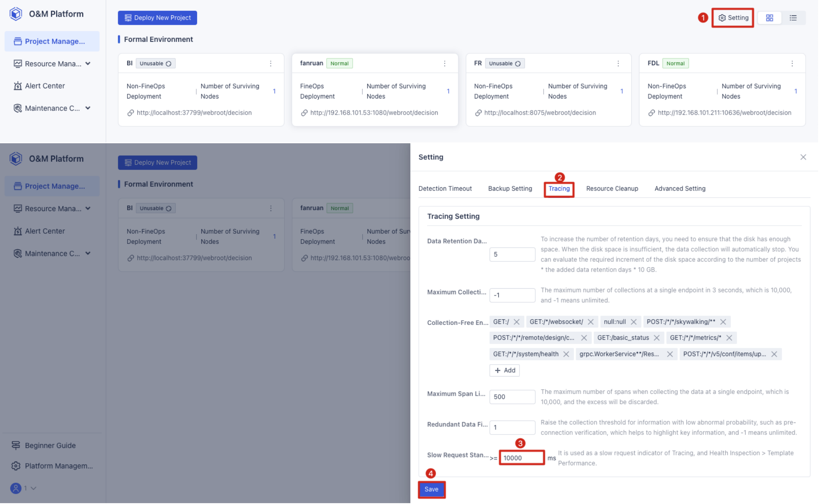Viewport: 819px width, 504px height.
Task: Switch project view to list layout
Action: (x=793, y=17)
